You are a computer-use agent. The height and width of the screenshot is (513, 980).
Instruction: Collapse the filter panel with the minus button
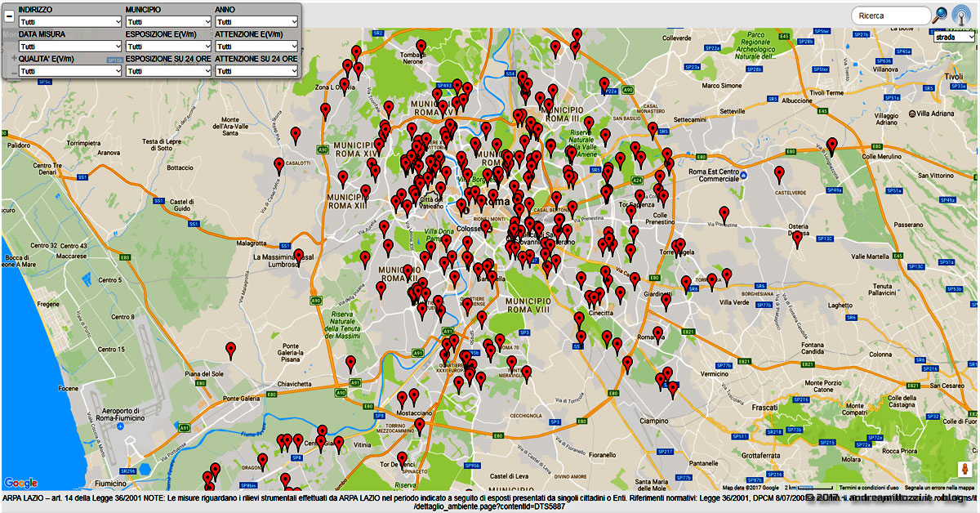(x=9, y=16)
